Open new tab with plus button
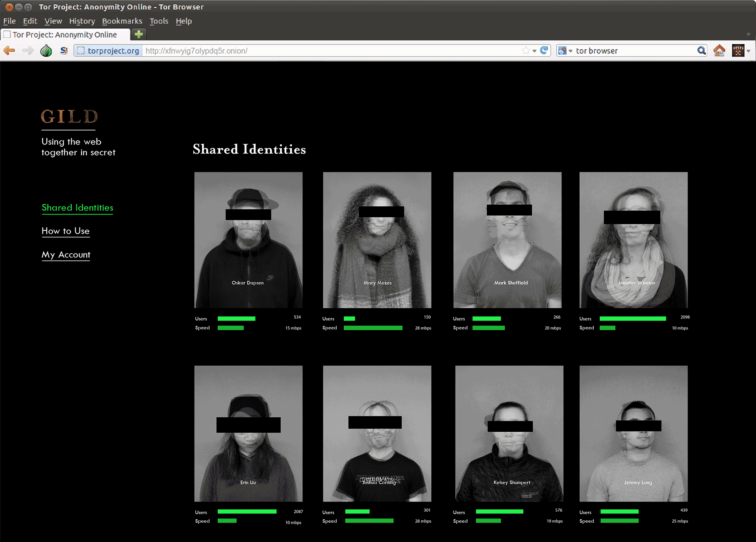The image size is (756, 542). 139,34
